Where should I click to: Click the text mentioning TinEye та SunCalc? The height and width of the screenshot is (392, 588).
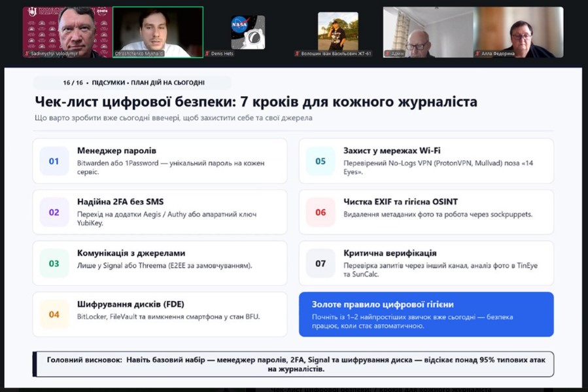pos(440,270)
